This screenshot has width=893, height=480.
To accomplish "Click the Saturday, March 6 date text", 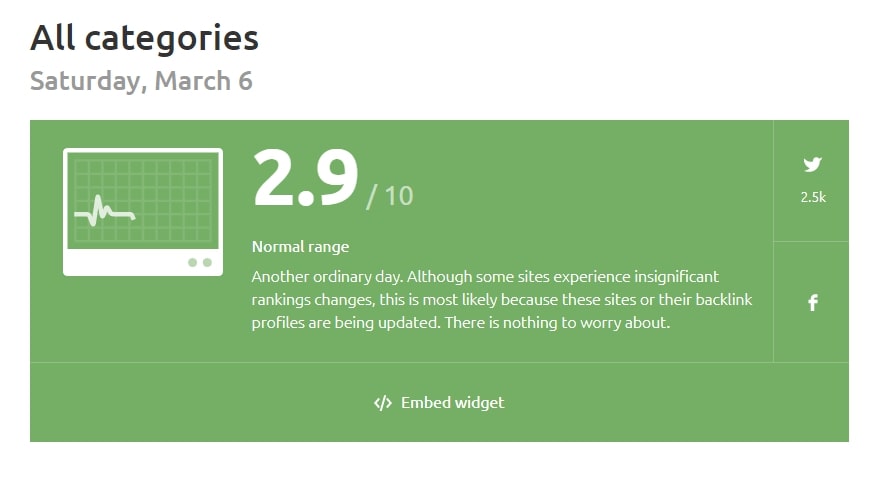I will [x=141, y=81].
